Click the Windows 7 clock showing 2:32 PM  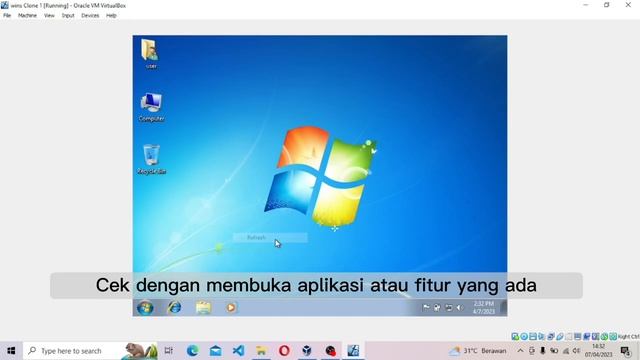coord(484,307)
